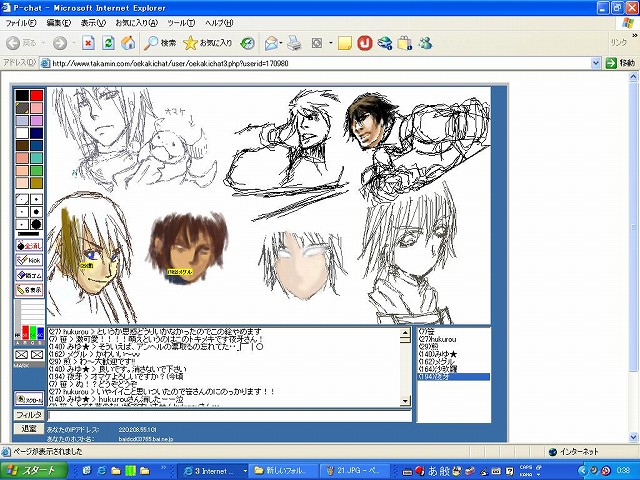Open the Edit (編集) menu

point(59,23)
